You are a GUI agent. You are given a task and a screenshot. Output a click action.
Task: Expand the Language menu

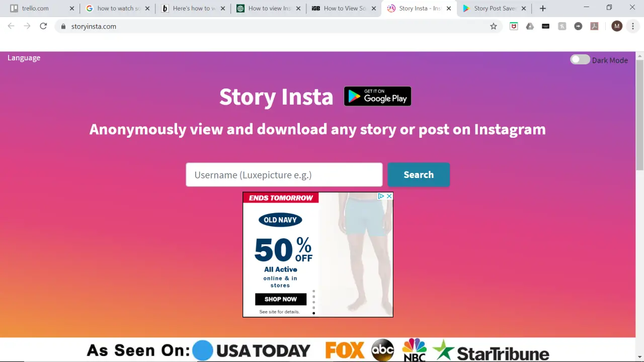[x=24, y=58]
